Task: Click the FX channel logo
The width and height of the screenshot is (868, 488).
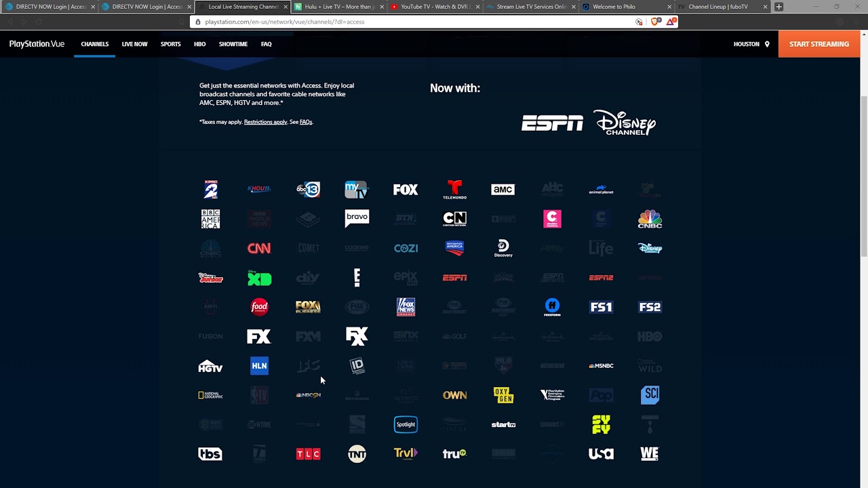Action: coord(259,336)
